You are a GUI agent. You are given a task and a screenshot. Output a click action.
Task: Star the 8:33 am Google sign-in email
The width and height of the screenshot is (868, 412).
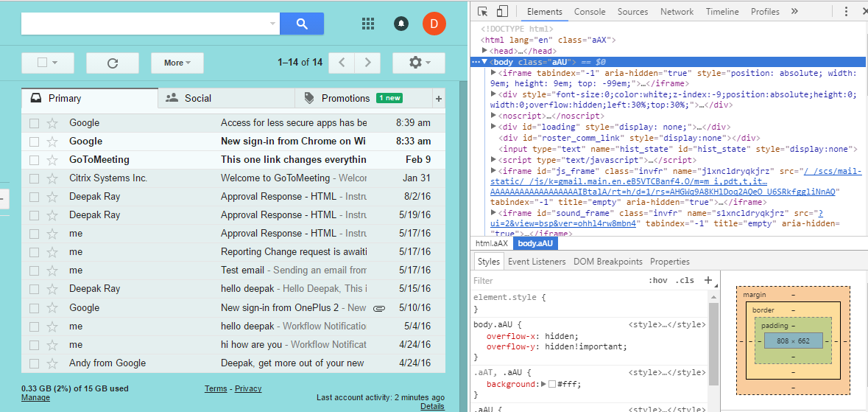52,142
